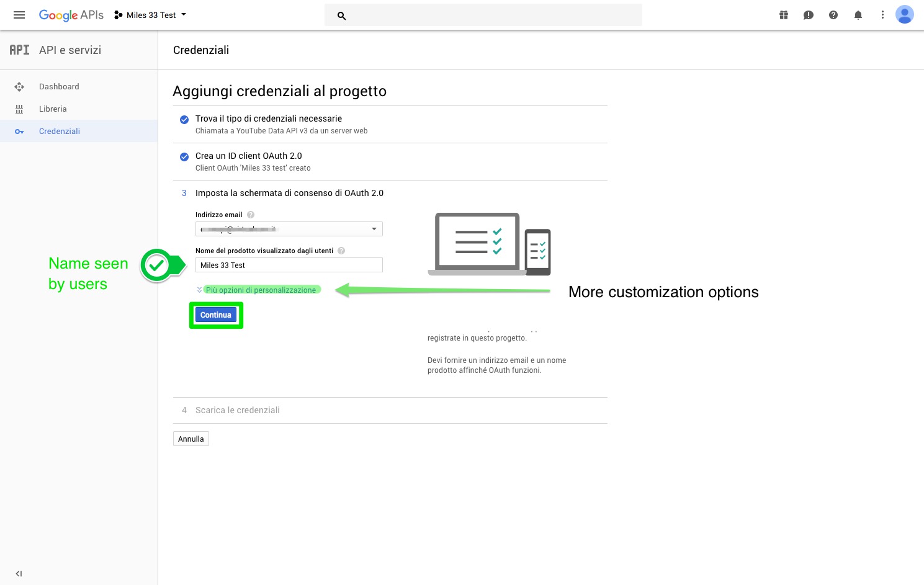The height and width of the screenshot is (585, 924).
Task: Collapse the left sidebar panel
Action: pyautogui.click(x=19, y=574)
